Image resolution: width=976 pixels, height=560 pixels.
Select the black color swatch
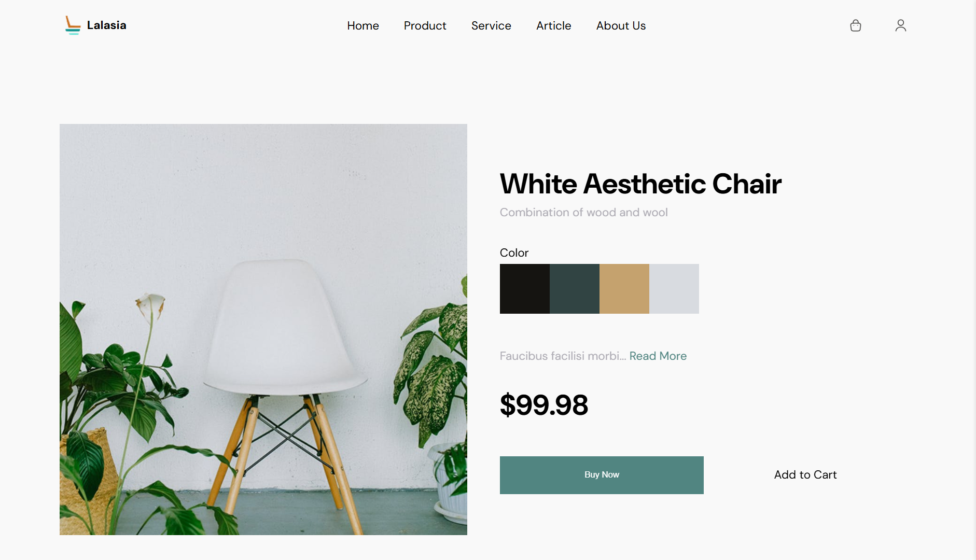[x=525, y=289]
